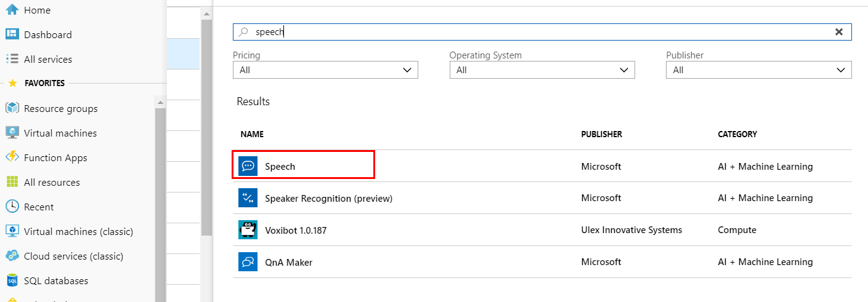Go to SQL databases in sidebar
Image resolution: width=868 pixels, height=302 pixels.
(55, 280)
